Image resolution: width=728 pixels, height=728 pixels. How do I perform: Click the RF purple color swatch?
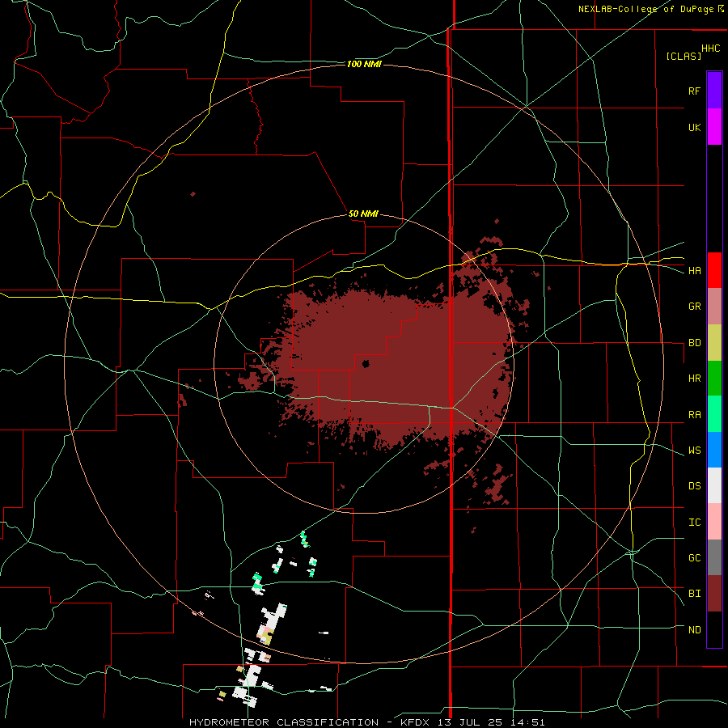714,91
